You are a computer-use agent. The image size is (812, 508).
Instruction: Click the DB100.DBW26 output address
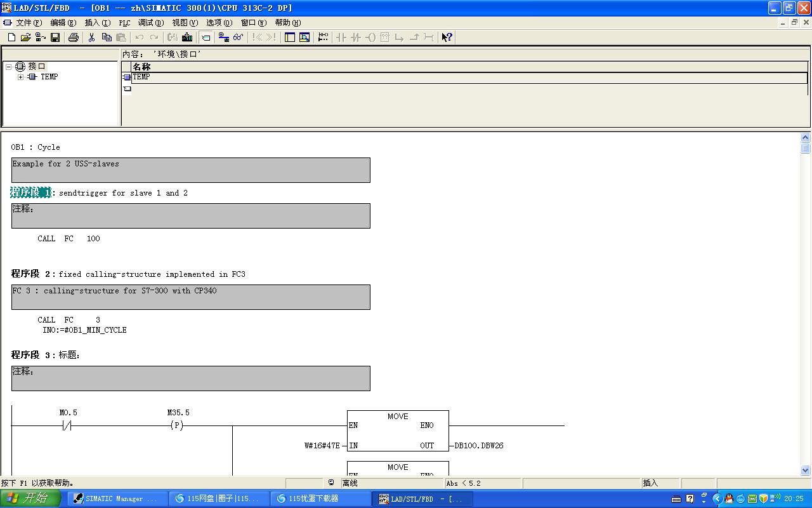coord(479,446)
